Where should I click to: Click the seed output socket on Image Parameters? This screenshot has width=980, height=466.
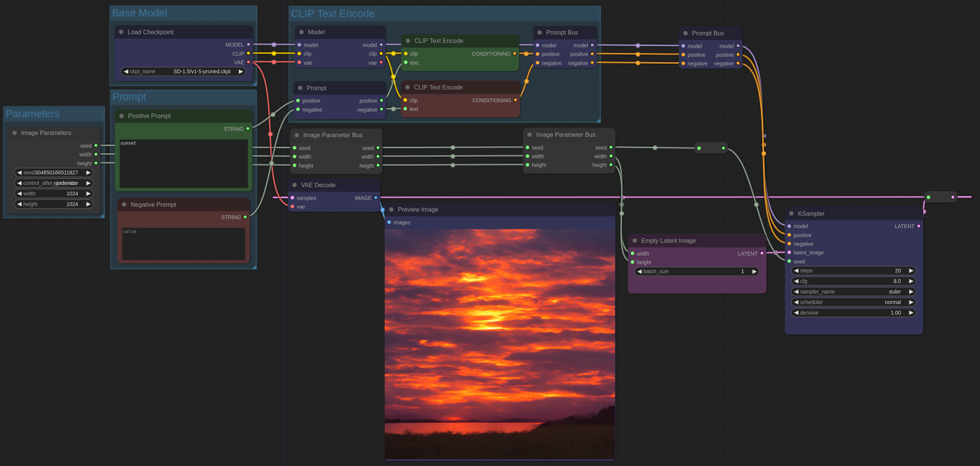pos(96,145)
